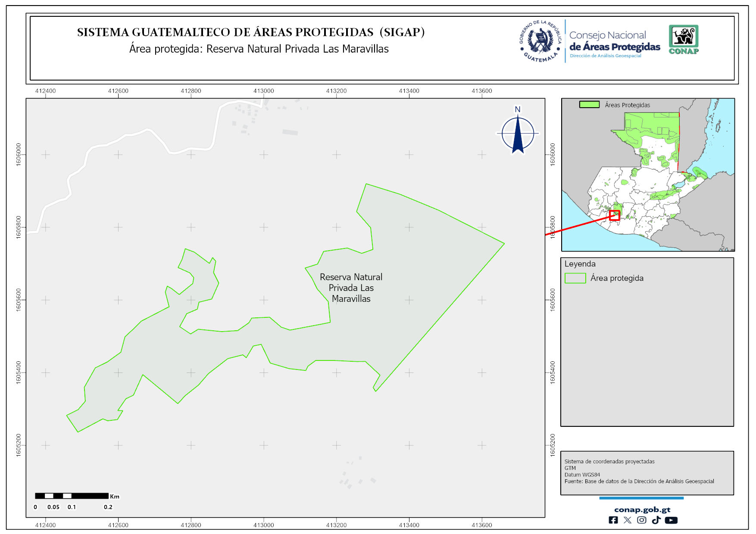756x534 pixels.
Task: Click the red locator rectangle on inset map
Action: [x=615, y=215]
